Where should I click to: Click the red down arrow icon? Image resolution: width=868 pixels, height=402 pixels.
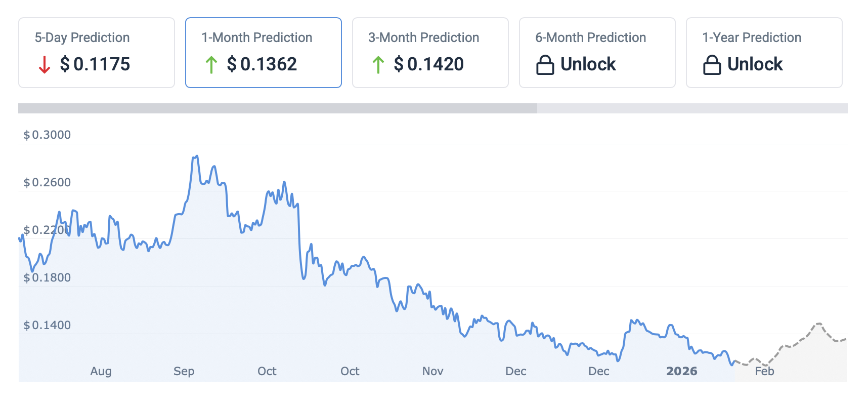pos(45,65)
